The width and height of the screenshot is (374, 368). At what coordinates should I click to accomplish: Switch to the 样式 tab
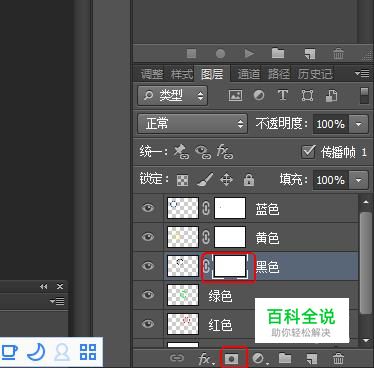pos(182,74)
